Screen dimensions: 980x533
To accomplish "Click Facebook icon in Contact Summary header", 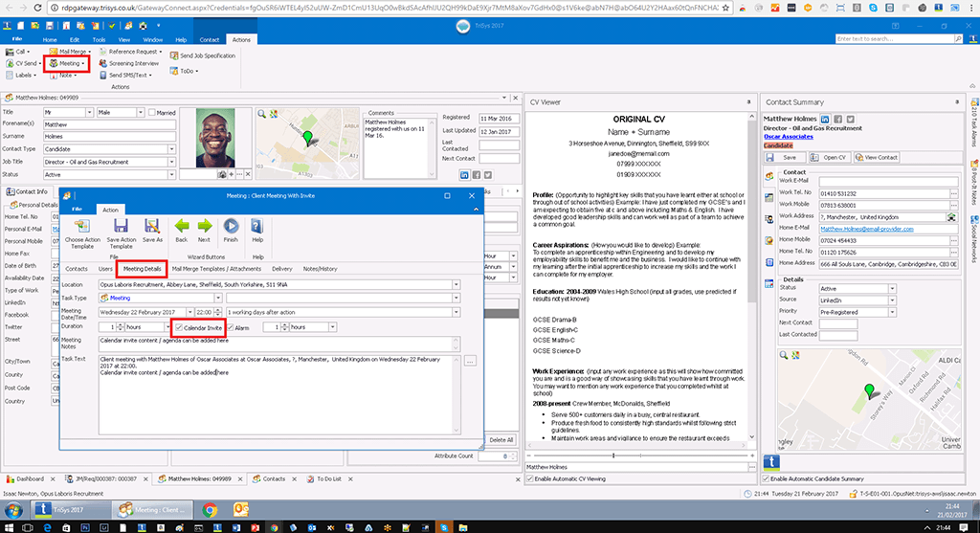I will (x=837, y=119).
